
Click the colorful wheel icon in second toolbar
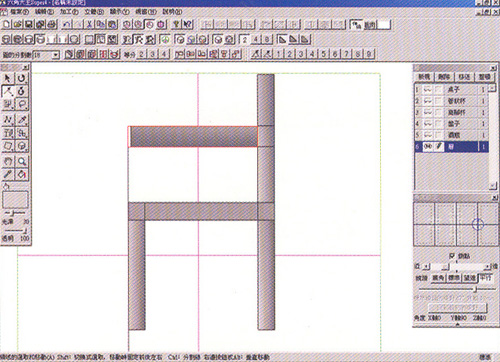click(x=165, y=40)
